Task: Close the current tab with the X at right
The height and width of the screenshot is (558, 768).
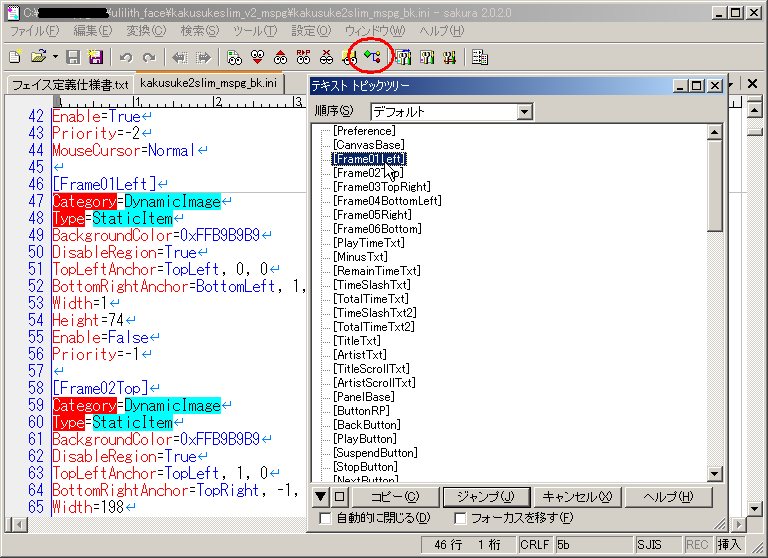Action: 753,84
